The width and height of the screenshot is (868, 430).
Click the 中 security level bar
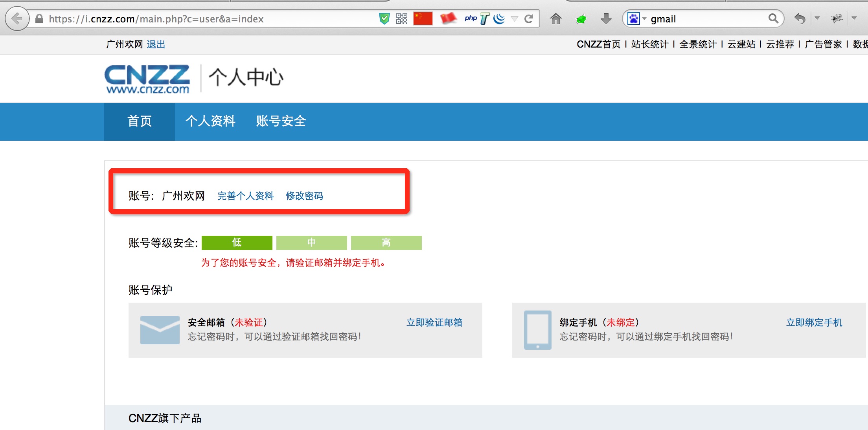pos(312,243)
